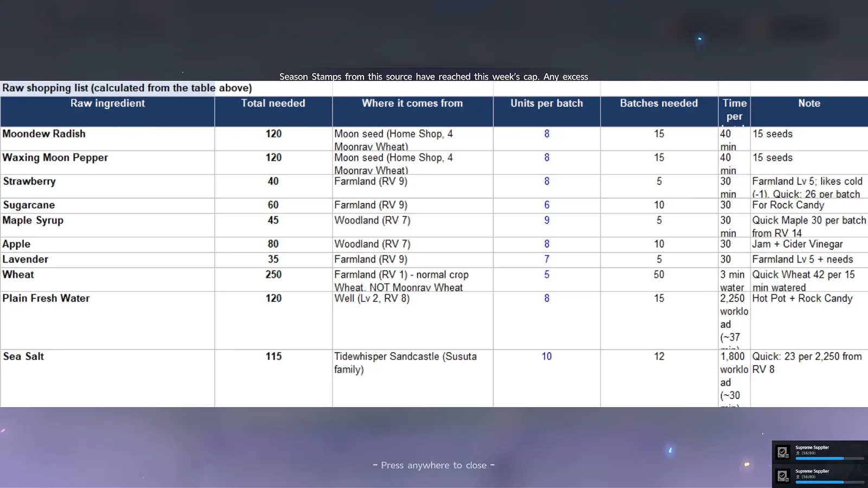Select the 'Sugarcane' ingredient cell

[107, 206]
